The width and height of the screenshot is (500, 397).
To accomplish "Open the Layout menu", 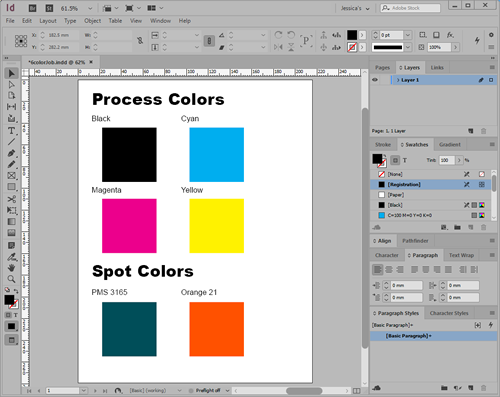I will point(48,21).
